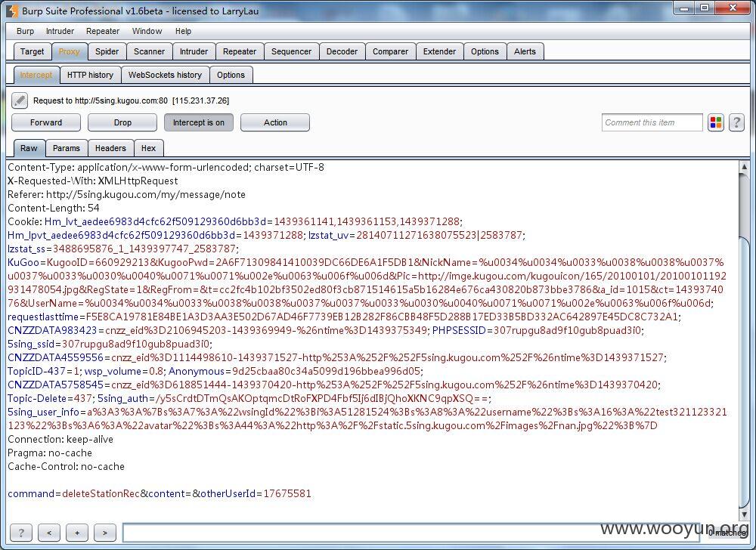Open the WebSockets history sub-tab

pos(165,75)
